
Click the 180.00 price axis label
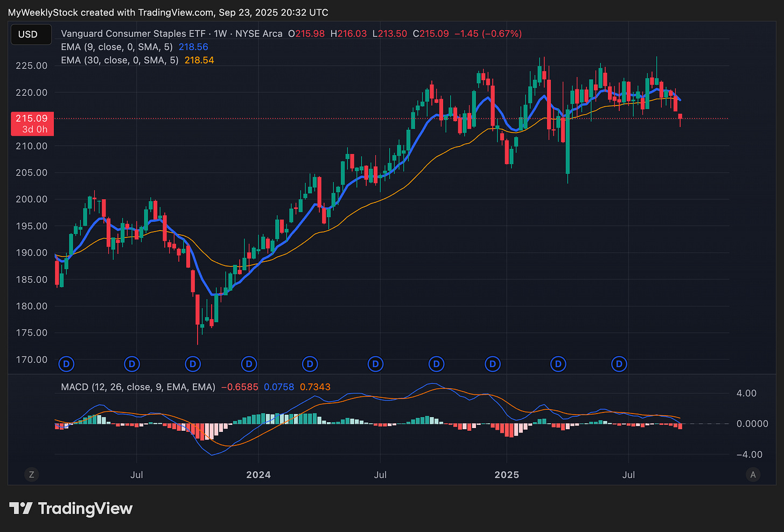(x=32, y=306)
